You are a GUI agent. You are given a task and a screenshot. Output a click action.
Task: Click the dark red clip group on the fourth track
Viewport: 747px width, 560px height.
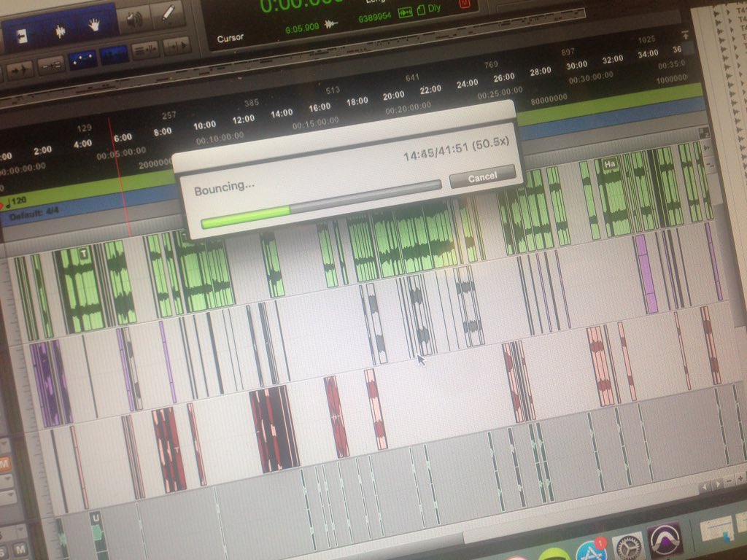point(274,429)
